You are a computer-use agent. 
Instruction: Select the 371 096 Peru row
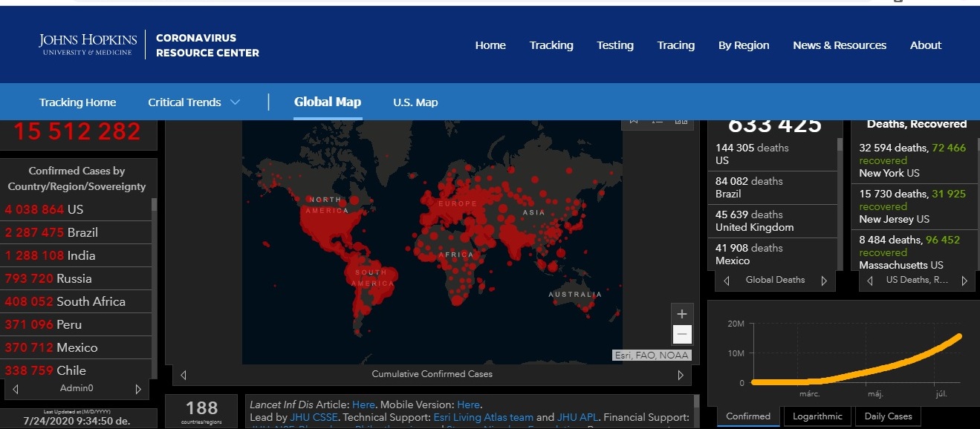77,324
